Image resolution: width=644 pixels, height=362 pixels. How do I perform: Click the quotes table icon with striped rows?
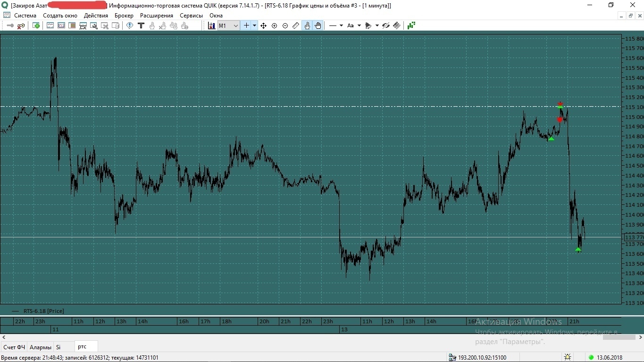pyautogui.click(x=72, y=25)
